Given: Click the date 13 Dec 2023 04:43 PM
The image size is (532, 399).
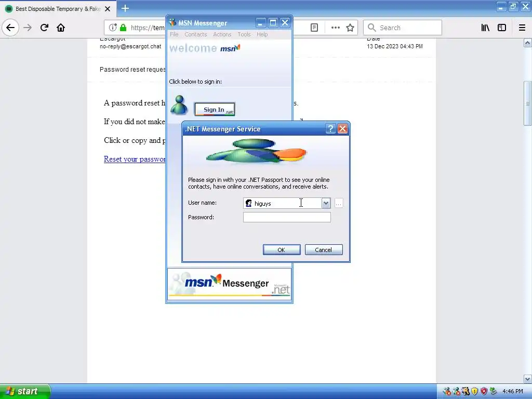Looking at the screenshot, I should click(x=395, y=46).
